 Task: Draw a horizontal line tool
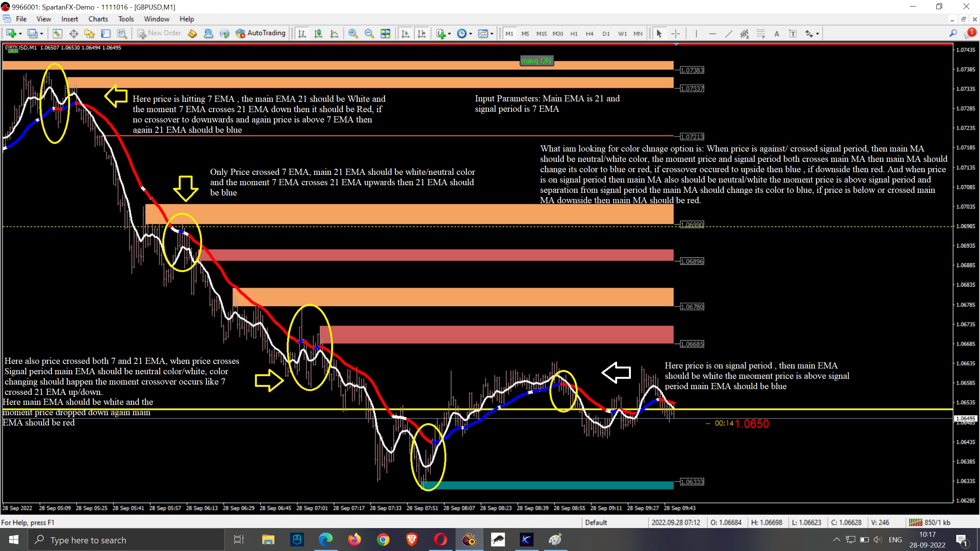point(712,34)
